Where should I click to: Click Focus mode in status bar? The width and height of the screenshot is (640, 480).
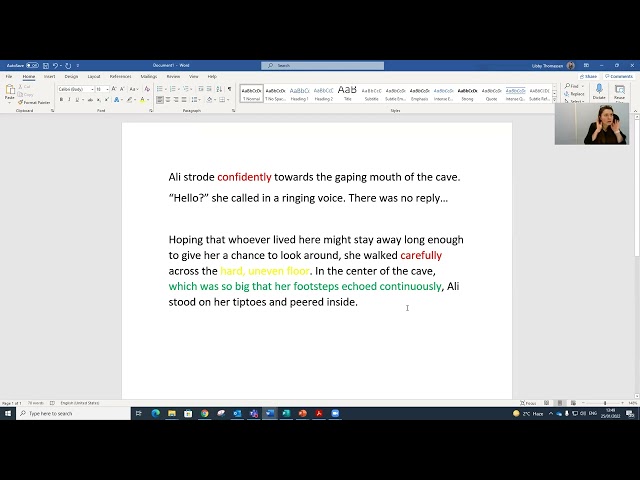click(x=528, y=403)
